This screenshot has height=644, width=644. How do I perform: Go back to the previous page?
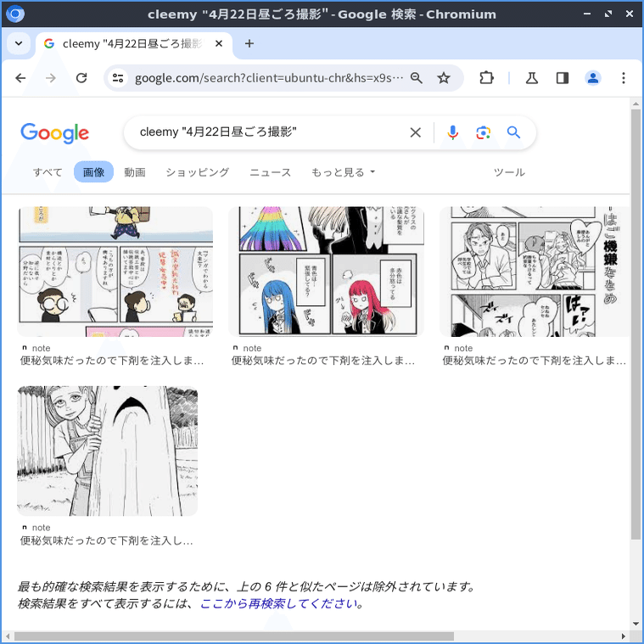point(20,78)
